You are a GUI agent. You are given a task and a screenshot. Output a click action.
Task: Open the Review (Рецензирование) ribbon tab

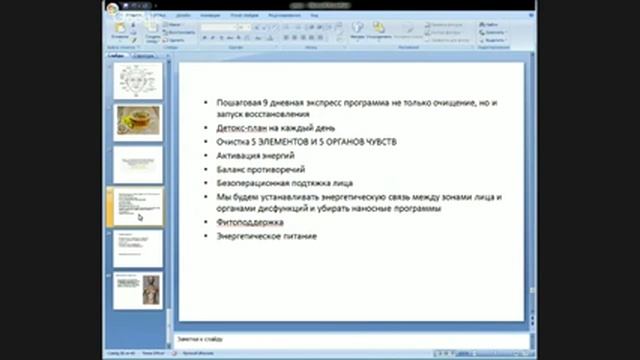click(284, 15)
